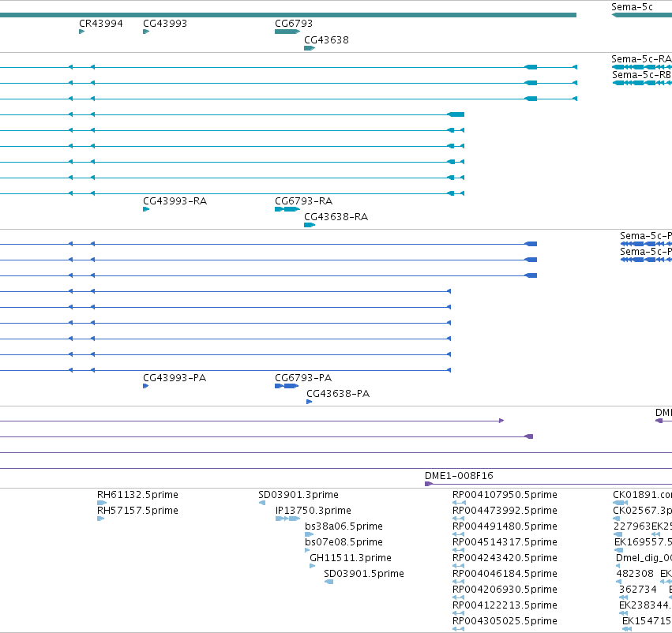The image size is (672, 633).
Task: Click the 482308 feature label
Action: click(635, 574)
